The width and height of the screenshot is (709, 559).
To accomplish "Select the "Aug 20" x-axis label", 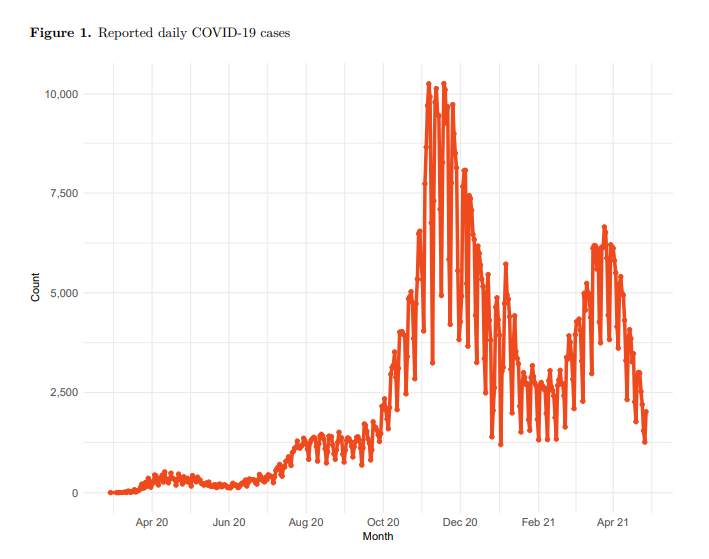I will click(x=306, y=522).
